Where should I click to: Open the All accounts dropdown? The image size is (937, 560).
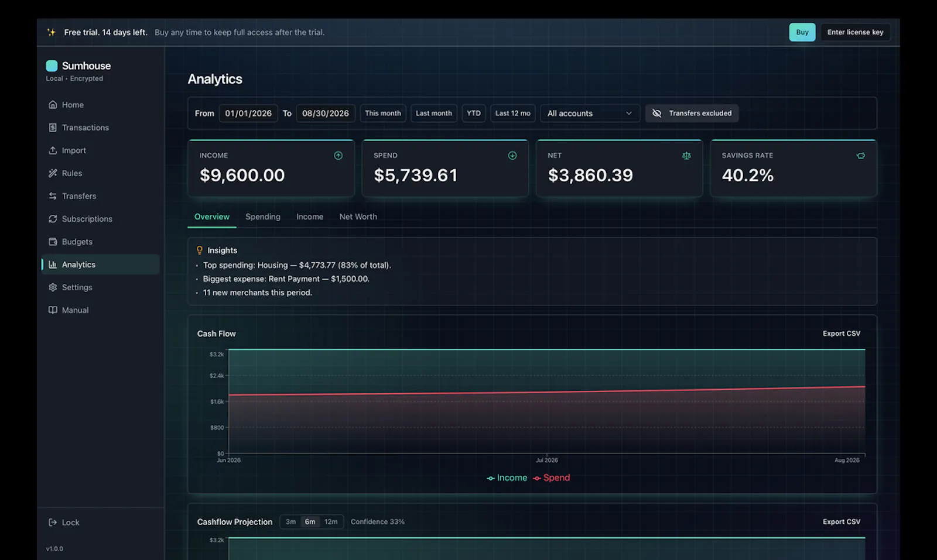[x=590, y=114]
